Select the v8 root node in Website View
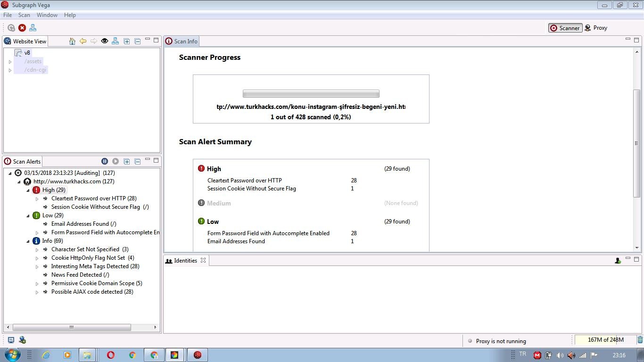Image resolution: width=644 pixels, height=362 pixels. [x=27, y=53]
